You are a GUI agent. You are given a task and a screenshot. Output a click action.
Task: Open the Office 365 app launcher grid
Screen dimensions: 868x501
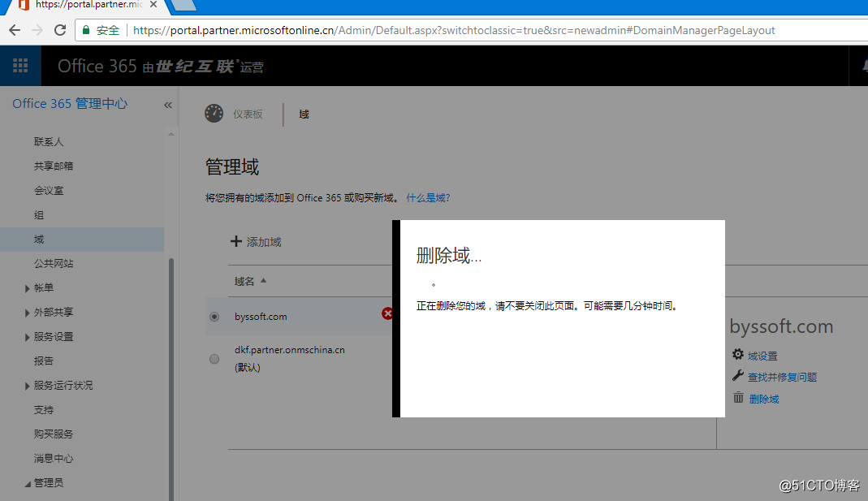(20, 66)
